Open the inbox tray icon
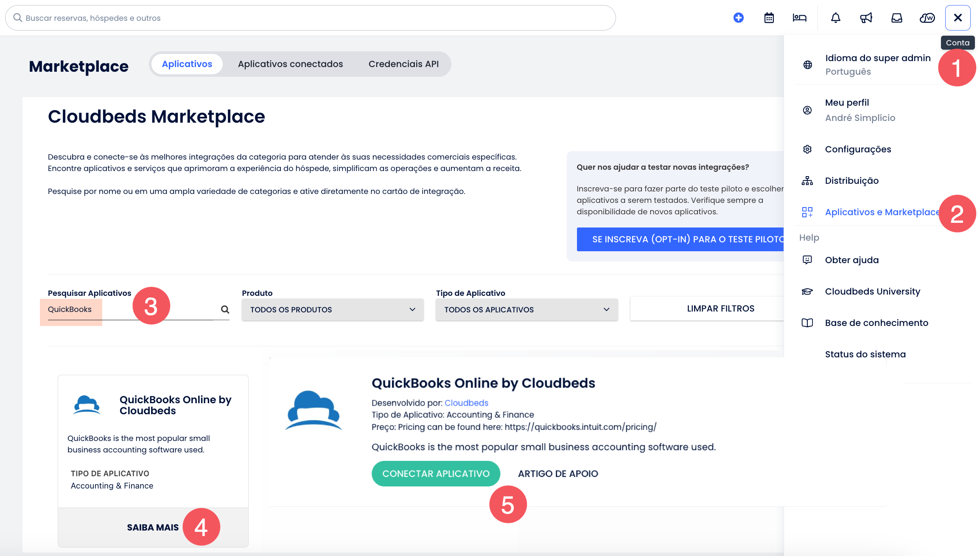The image size is (980, 556). (896, 18)
